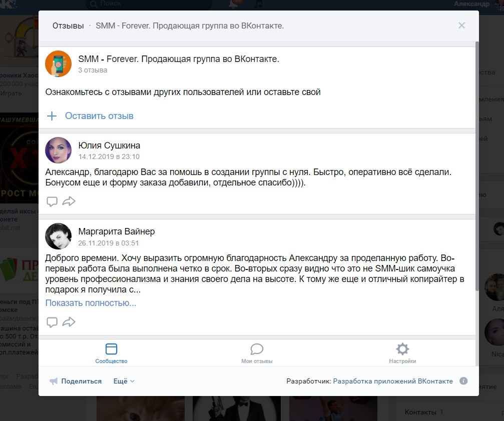The height and width of the screenshot is (421, 504).
Task: Open Маргарита Вайнер's avatar
Action: pos(58,236)
